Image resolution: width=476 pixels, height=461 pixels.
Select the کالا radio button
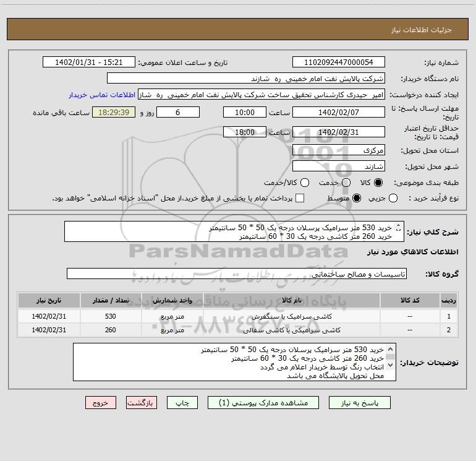378,183
